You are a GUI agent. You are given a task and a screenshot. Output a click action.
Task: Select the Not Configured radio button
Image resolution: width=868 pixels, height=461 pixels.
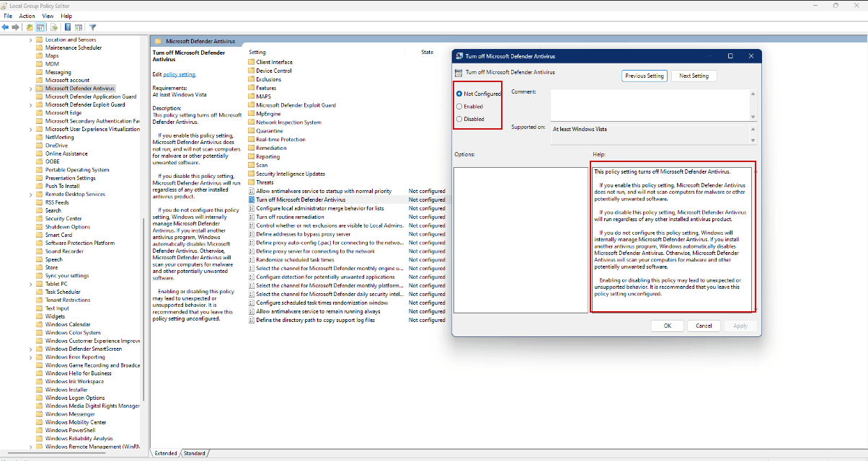coord(459,94)
